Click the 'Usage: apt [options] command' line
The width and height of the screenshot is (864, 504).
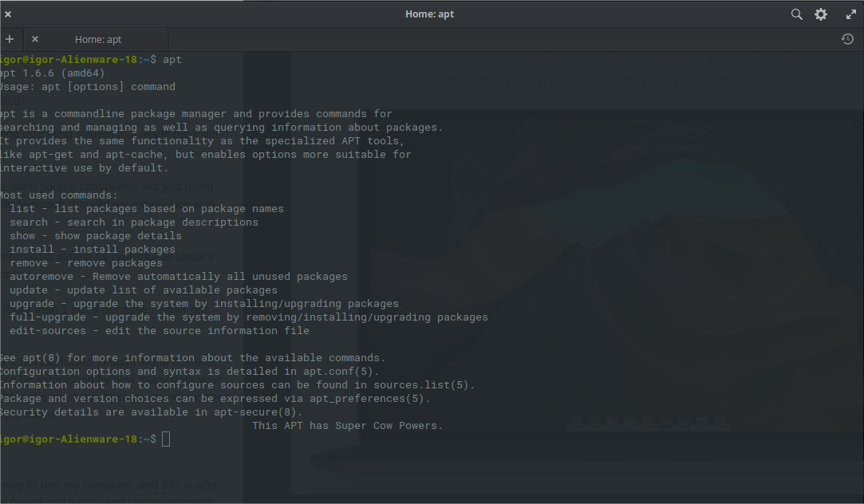88,87
